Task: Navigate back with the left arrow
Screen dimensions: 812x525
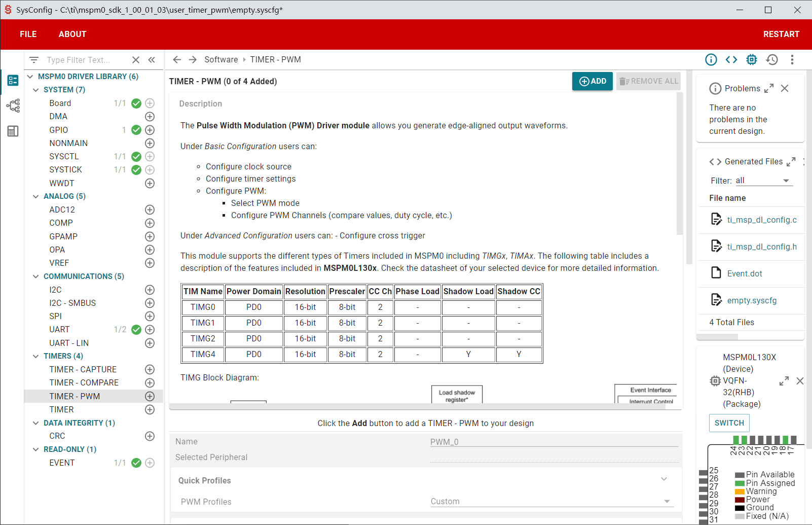Action: tap(177, 60)
